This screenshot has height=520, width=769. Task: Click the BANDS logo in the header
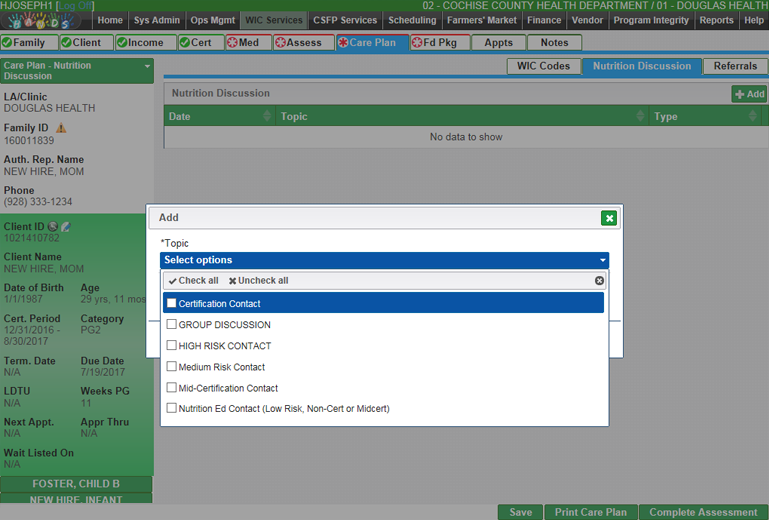(45, 21)
